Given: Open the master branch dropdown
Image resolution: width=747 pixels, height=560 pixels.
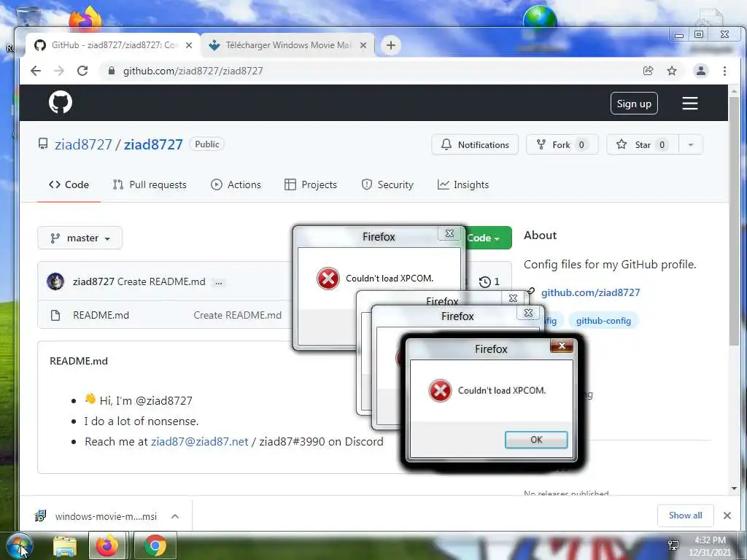Looking at the screenshot, I should [x=80, y=238].
